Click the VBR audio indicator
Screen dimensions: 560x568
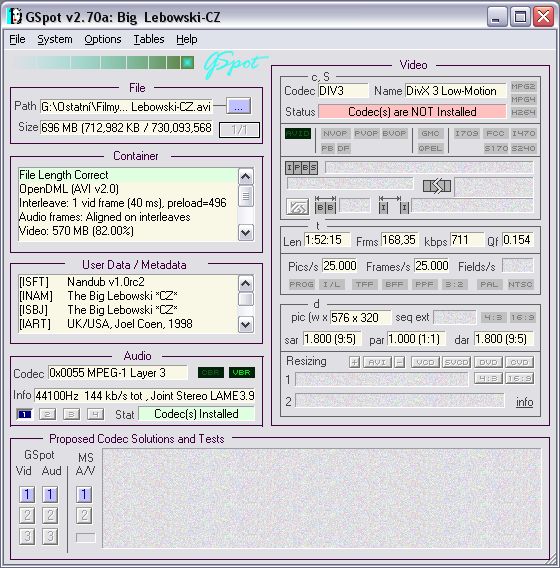[x=242, y=372]
